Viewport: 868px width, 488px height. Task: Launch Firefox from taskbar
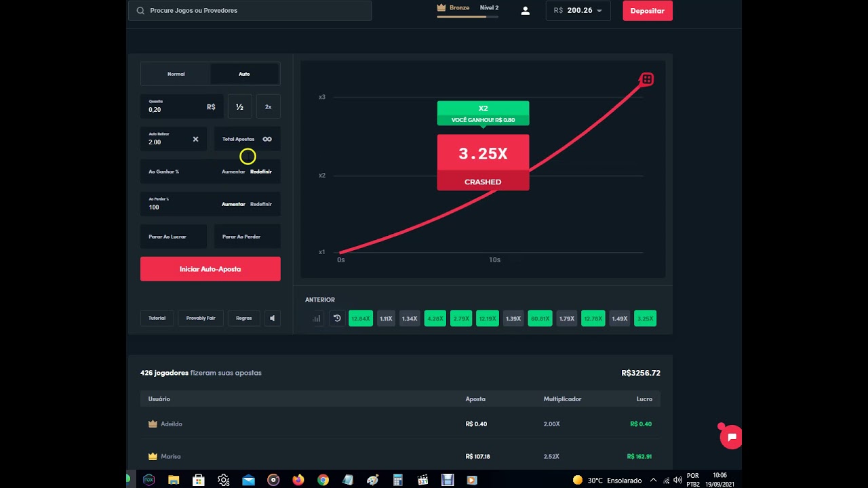point(298,480)
